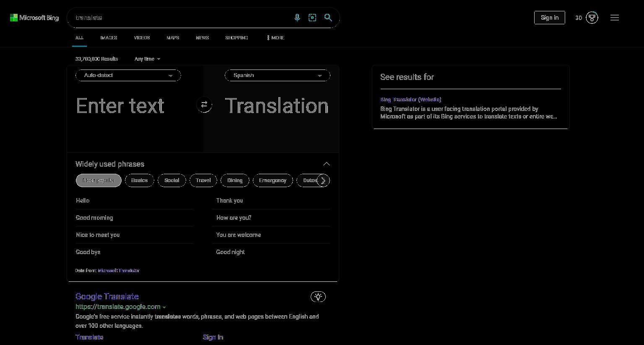The width and height of the screenshot is (644, 345).
Task: Choose the phrase Good night
Action: pos(231,252)
